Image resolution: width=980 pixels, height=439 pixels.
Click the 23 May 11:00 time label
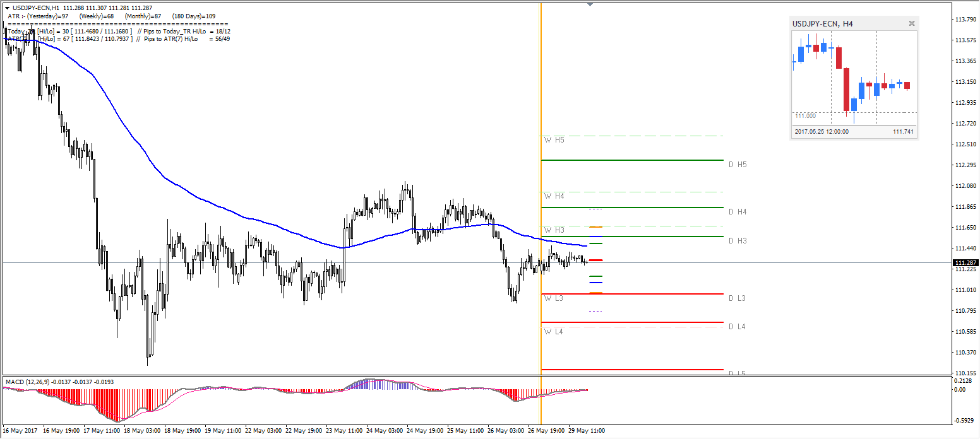click(345, 431)
